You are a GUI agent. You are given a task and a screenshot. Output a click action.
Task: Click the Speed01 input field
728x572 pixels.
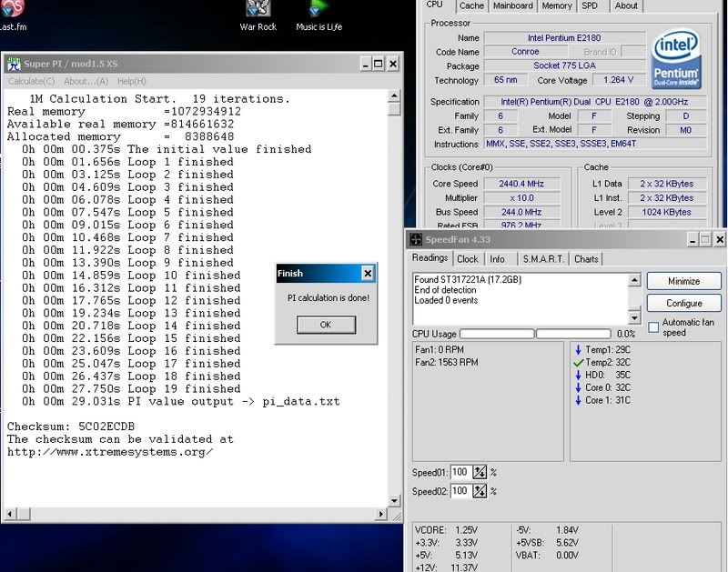pos(460,472)
